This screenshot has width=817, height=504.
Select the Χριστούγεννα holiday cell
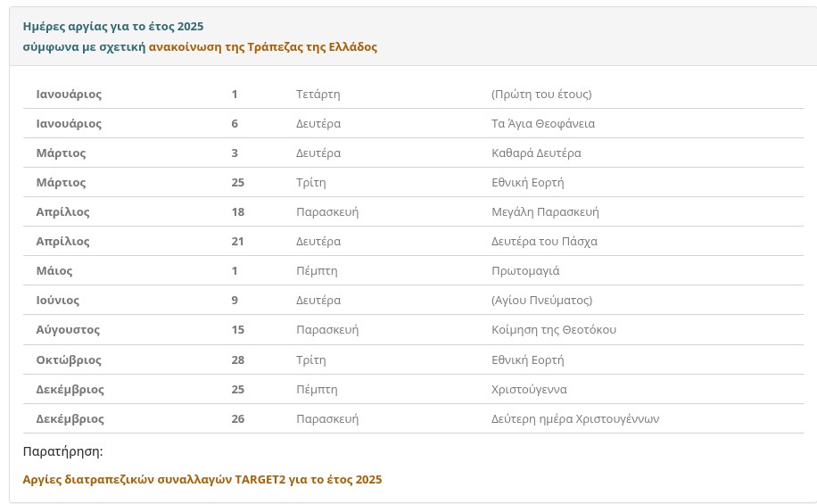point(529,390)
